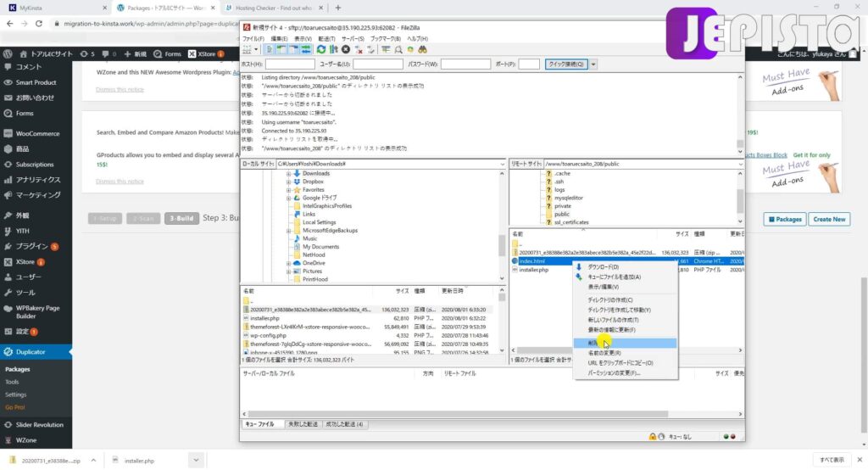Toggle transfer queue display

click(x=305, y=50)
